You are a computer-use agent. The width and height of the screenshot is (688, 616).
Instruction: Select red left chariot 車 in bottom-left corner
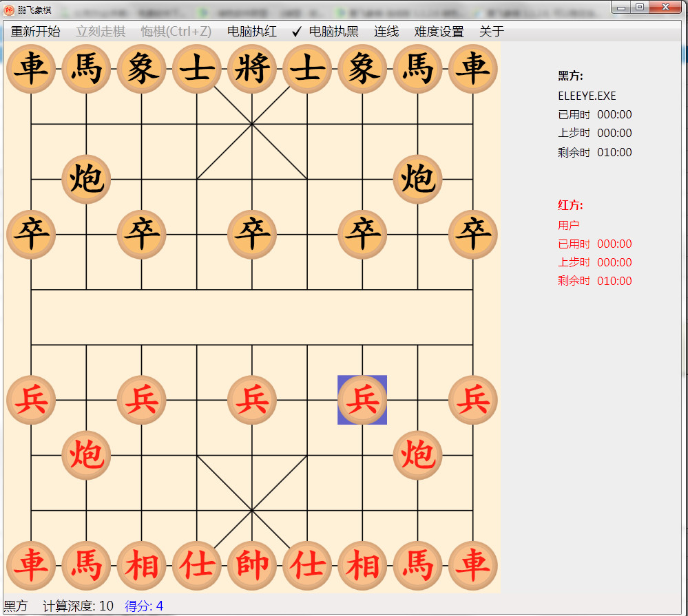point(31,566)
